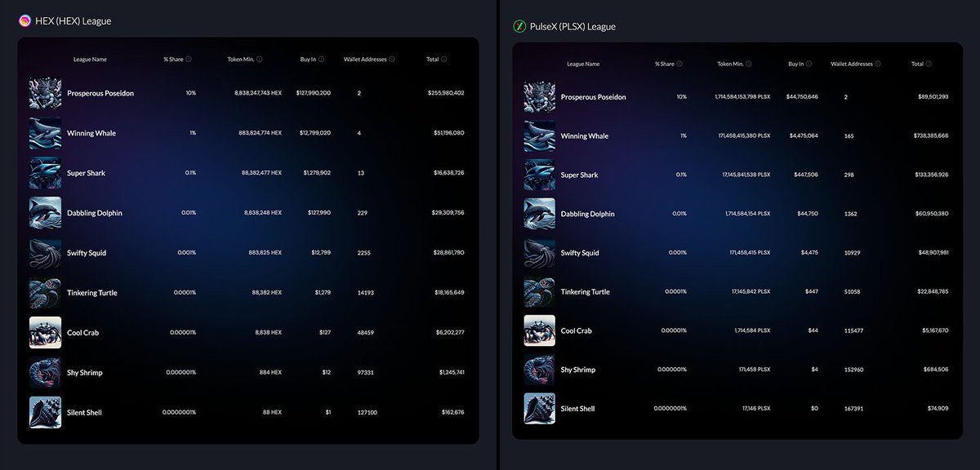Click the '115477' wallet addresses count
The height and width of the screenshot is (470, 980).
click(x=853, y=330)
